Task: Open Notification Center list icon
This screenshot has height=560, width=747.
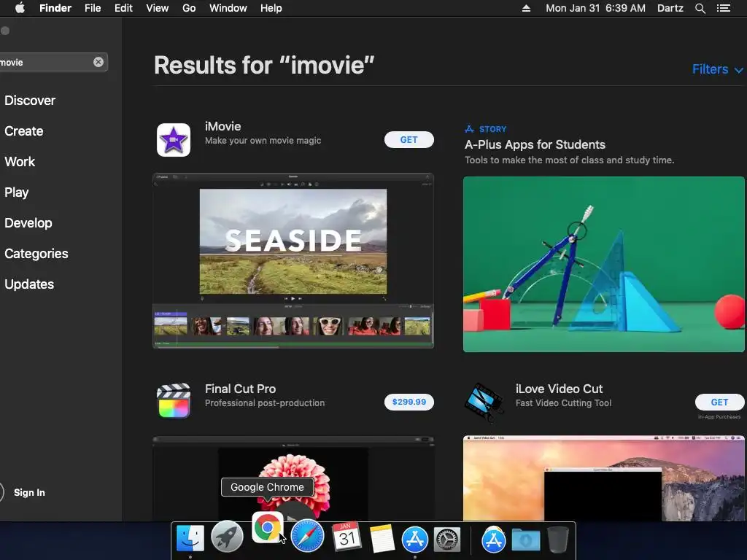Action: point(724,8)
